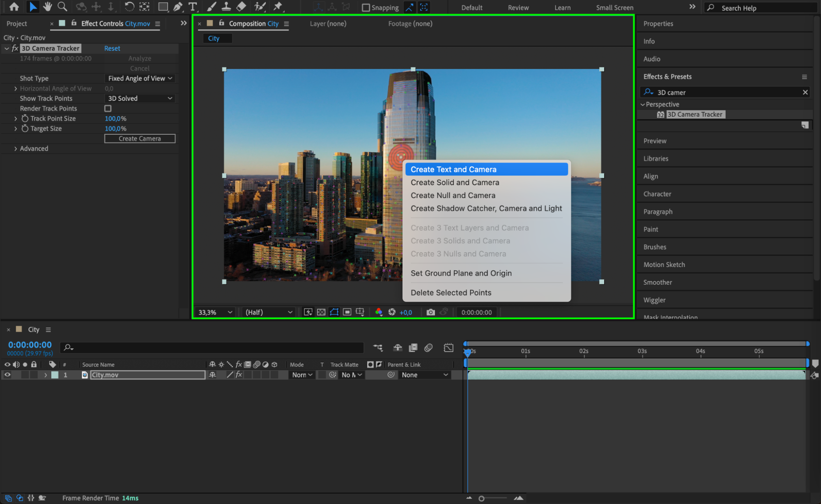Image resolution: width=821 pixels, height=504 pixels.
Task: Expand the Advanced settings section
Action: (16, 149)
